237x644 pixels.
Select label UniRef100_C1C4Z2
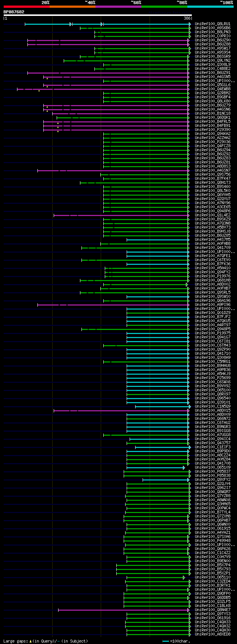coord(213,553)
